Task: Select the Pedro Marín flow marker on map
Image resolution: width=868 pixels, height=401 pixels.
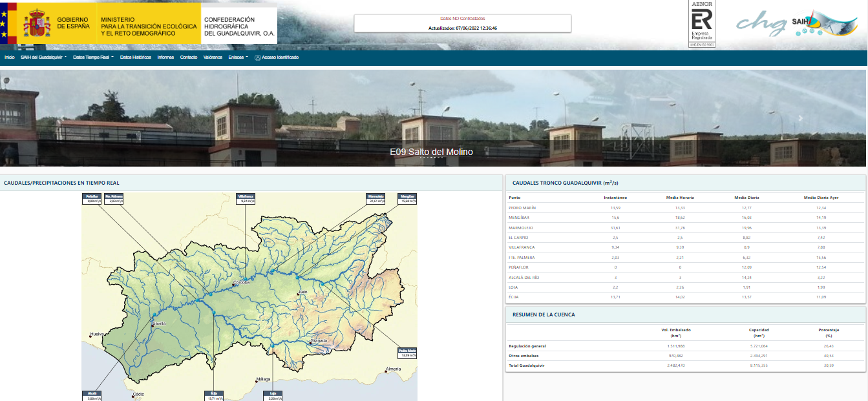Action: click(407, 353)
